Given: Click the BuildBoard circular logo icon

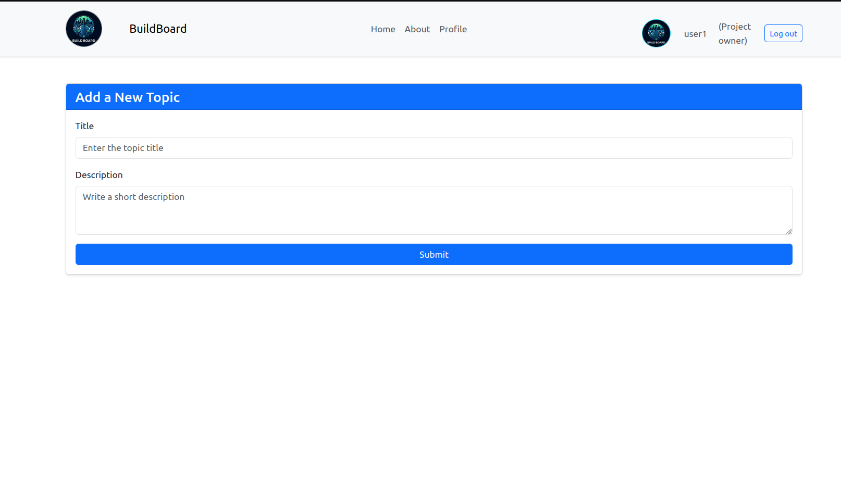Looking at the screenshot, I should click(84, 29).
